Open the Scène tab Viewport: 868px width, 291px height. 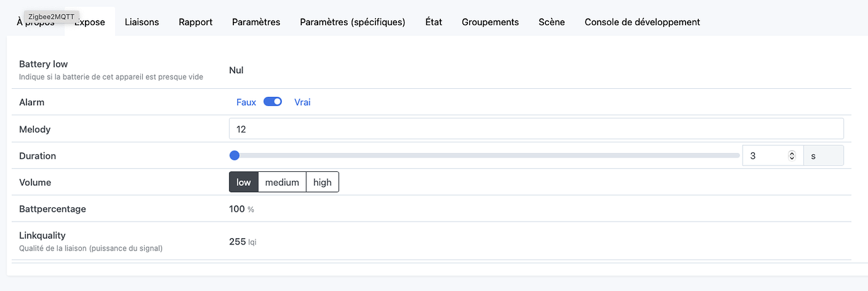pos(552,21)
